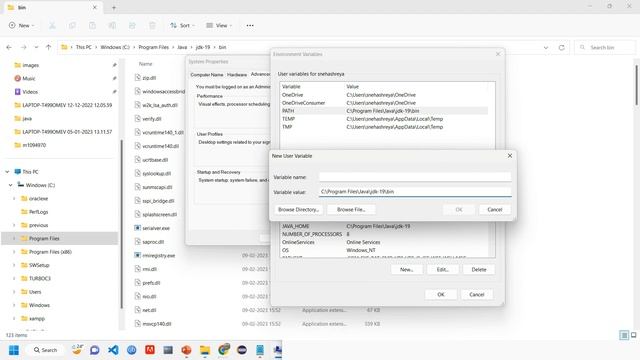This screenshot has width=640, height=360.
Task: Click Delete button under system variables
Action: 479,269
